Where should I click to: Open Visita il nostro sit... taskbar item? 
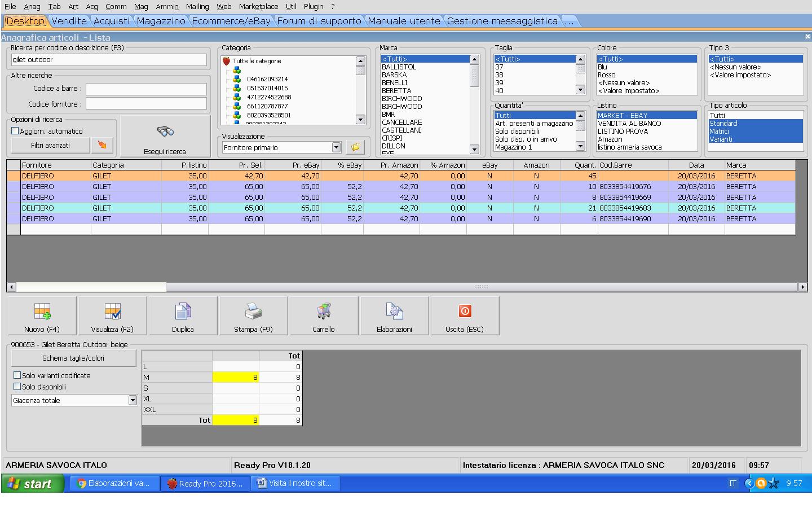tap(295, 483)
